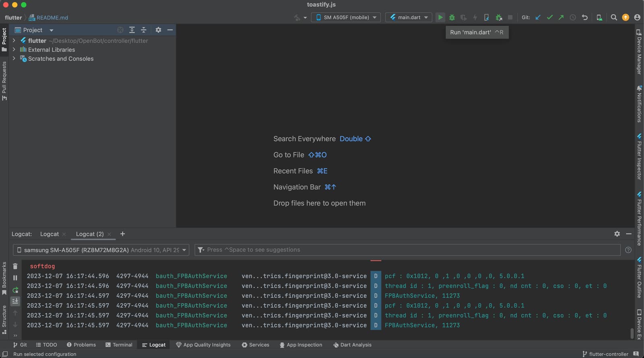Open the user account avatar icon
The height and width of the screenshot is (358, 644).
tap(637, 17)
